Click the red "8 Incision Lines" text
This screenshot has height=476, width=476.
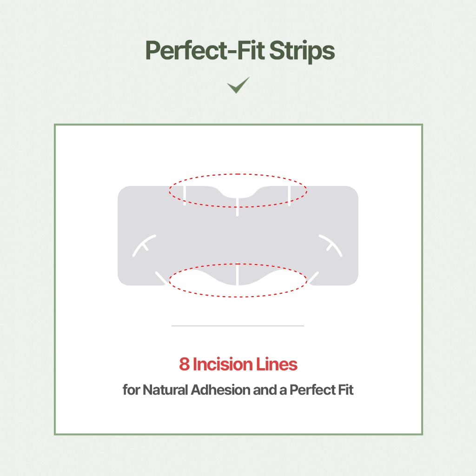coord(238,365)
